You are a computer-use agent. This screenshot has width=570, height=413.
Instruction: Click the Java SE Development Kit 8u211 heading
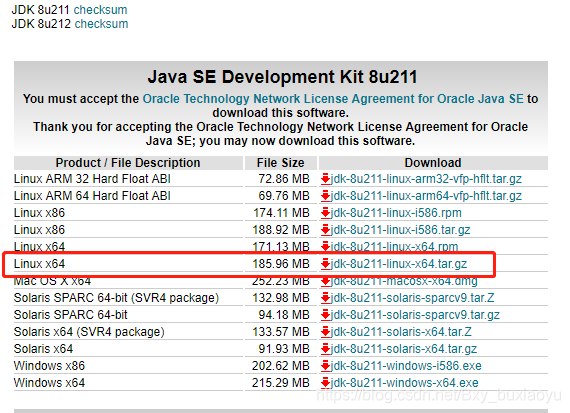[282, 77]
